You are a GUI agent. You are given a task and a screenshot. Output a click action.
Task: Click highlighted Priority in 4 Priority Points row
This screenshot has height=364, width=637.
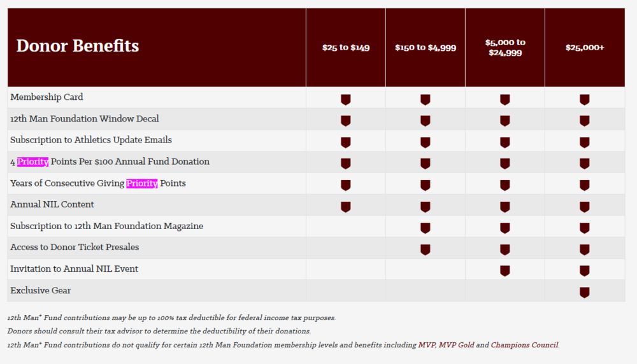(33, 162)
